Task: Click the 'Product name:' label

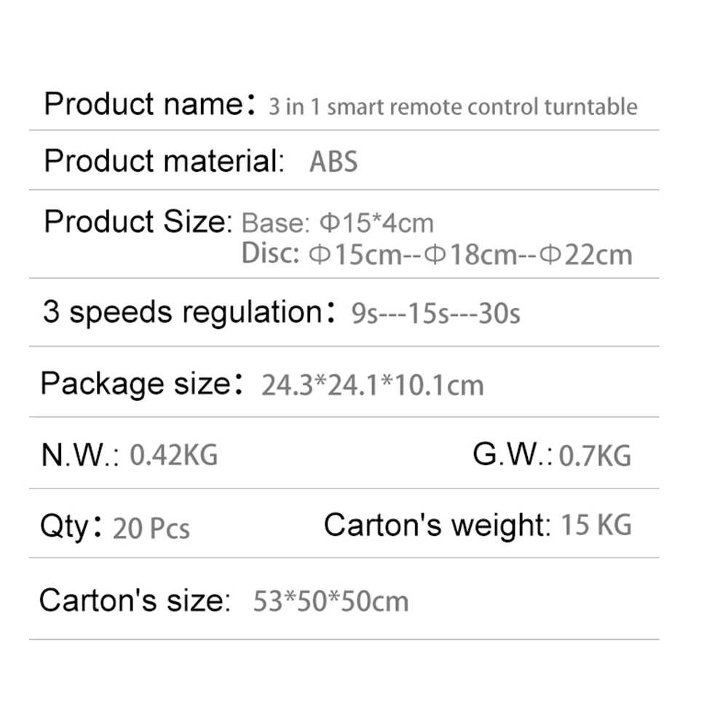Action: click(x=149, y=103)
